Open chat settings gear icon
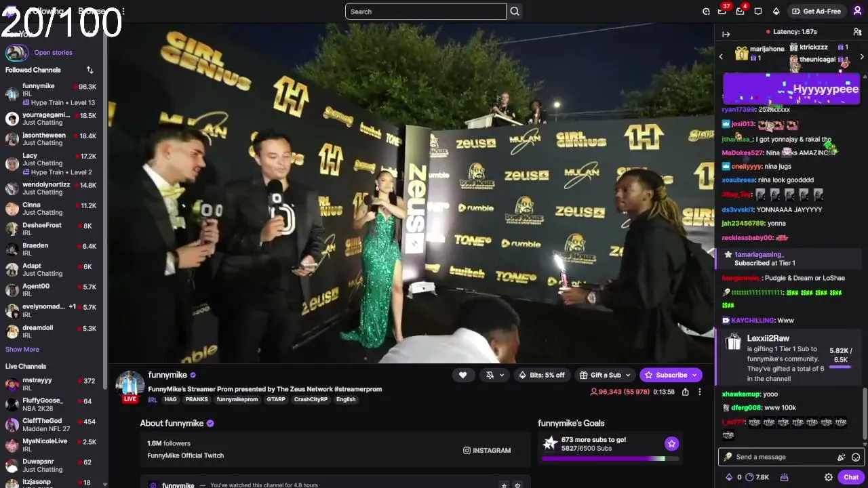The height and width of the screenshot is (488, 868). [x=828, y=477]
